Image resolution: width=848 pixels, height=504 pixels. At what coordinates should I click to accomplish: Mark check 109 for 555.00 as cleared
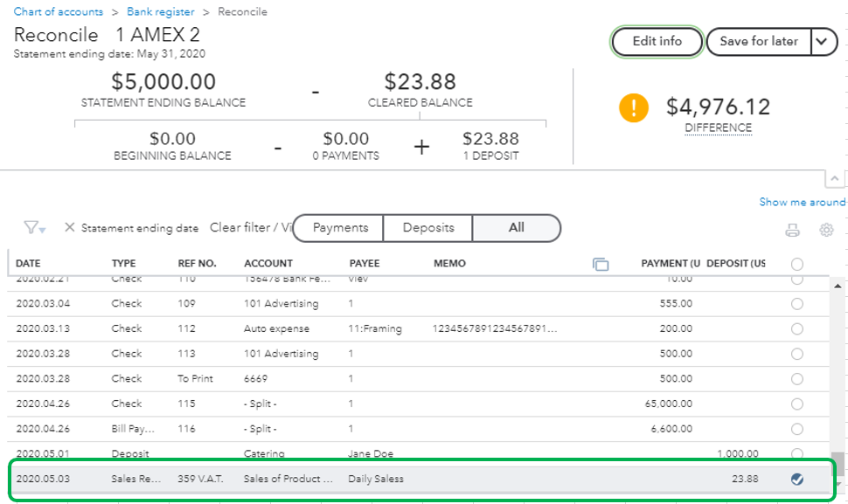(x=796, y=304)
